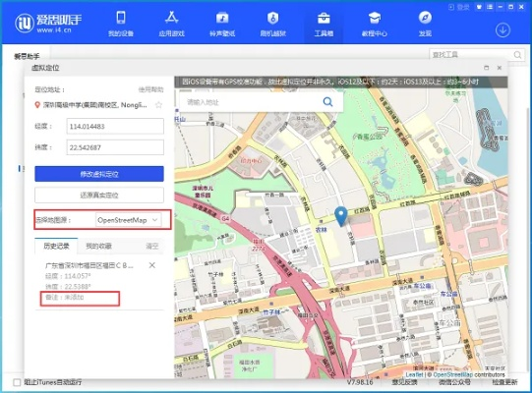This screenshot has width=532, height=393.
Task: Click the 备注：未添加 remark text
Action: [x=65, y=298]
